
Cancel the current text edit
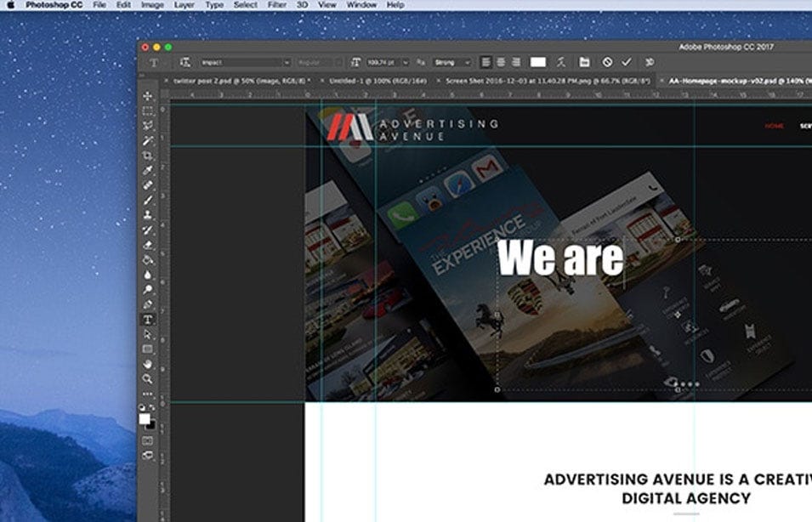point(607,62)
